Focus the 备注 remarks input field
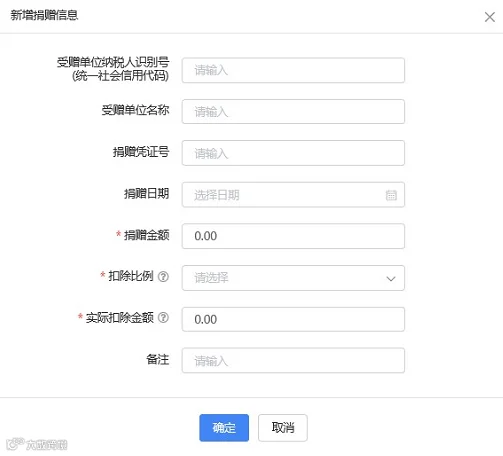The height and width of the screenshot is (456, 503). pyautogui.click(x=293, y=361)
